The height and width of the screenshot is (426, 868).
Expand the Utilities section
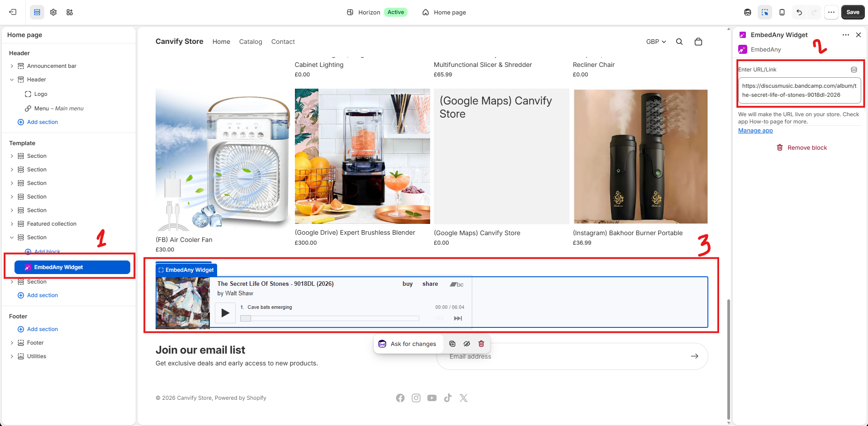click(12, 356)
